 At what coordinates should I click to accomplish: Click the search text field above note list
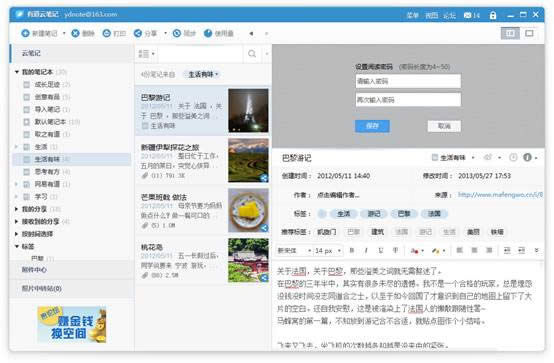[x=200, y=54]
